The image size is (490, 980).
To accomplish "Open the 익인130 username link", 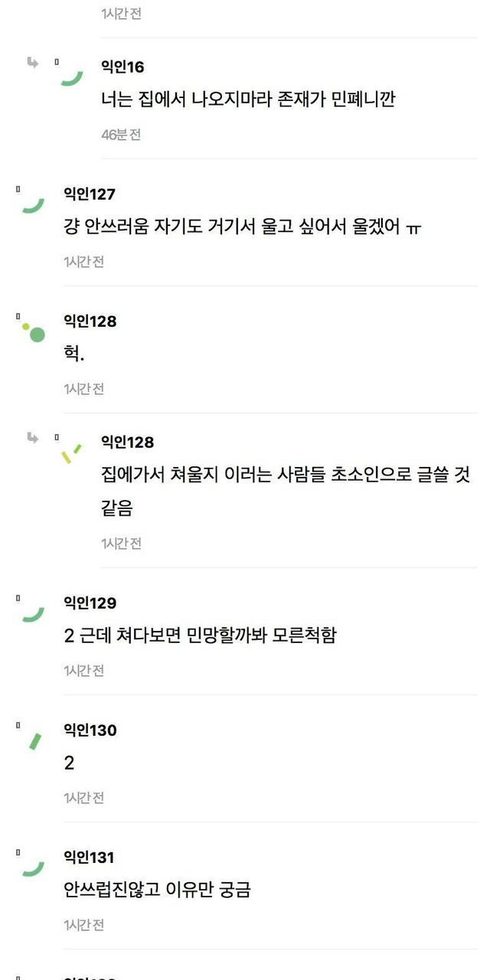I will coord(90,730).
